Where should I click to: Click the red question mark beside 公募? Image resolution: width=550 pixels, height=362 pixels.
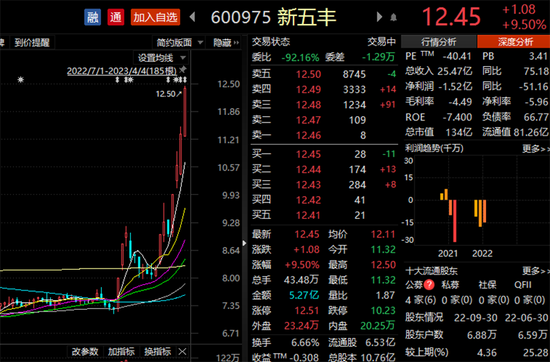coord(429,285)
